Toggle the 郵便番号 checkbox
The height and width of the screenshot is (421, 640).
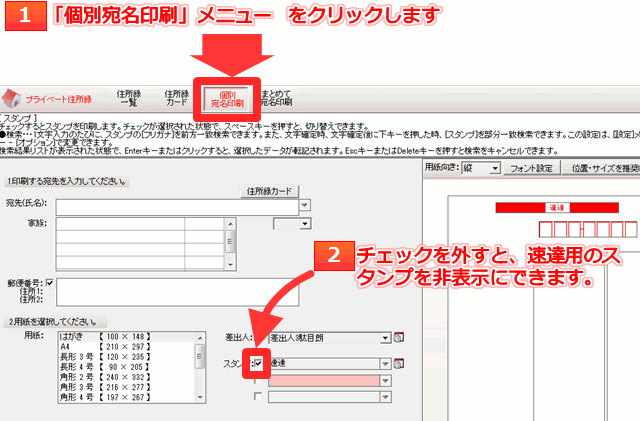(49, 283)
